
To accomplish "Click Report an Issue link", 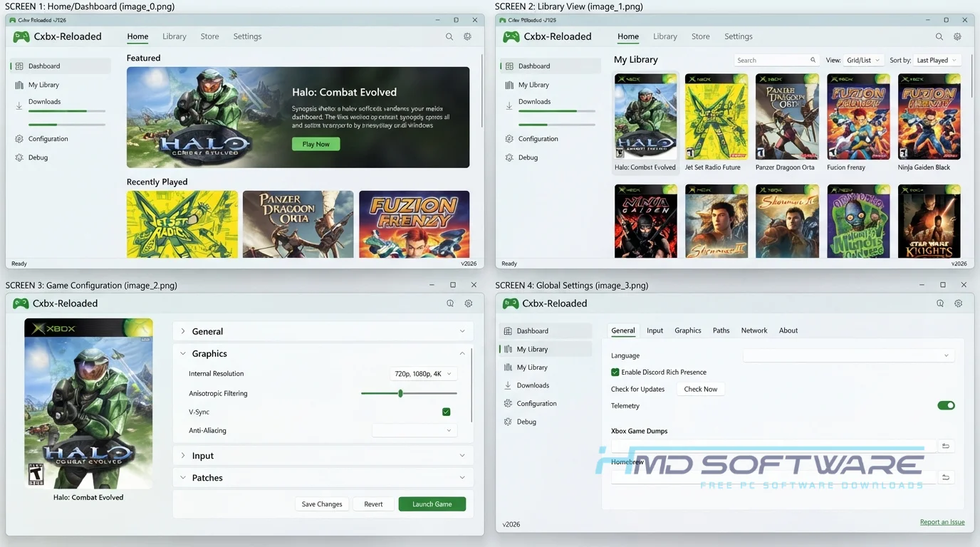I will coord(942,522).
